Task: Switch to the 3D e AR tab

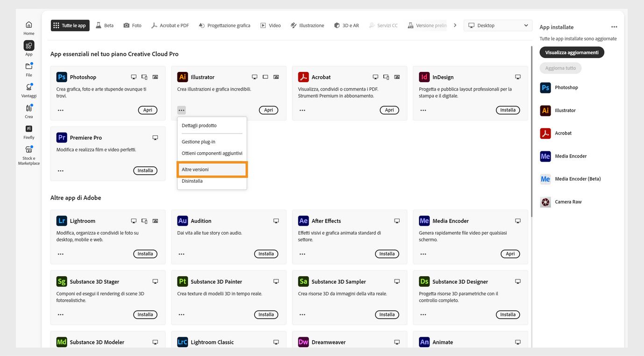Action: click(347, 26)
